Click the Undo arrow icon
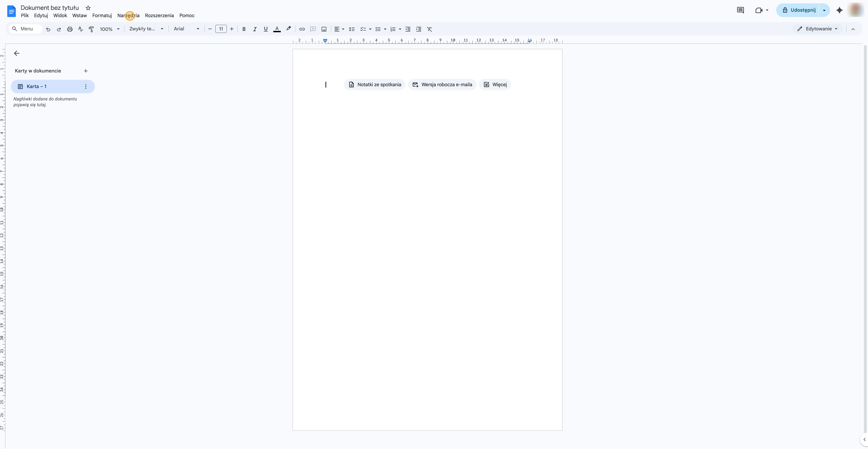Screen dimensions: 868x449 point(48,29)
